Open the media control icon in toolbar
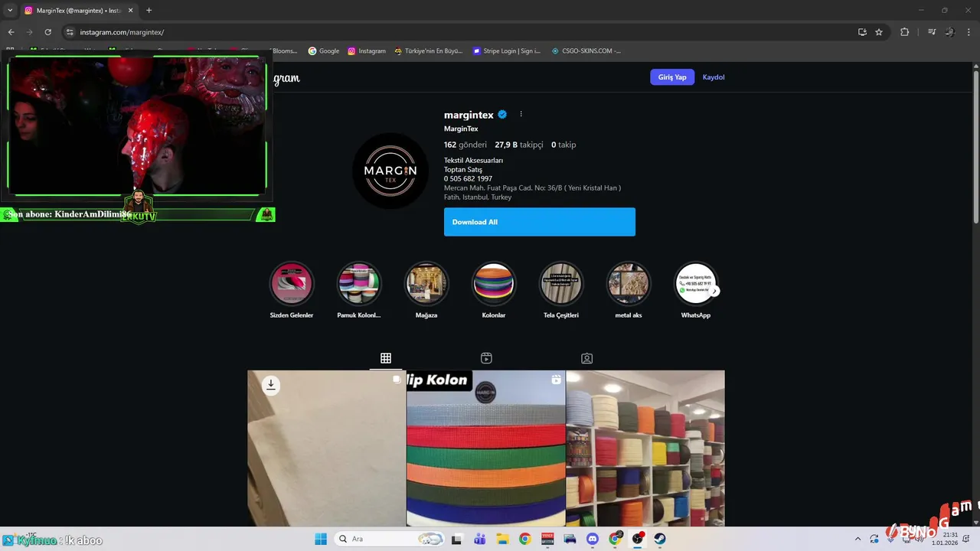 [932, 32]
